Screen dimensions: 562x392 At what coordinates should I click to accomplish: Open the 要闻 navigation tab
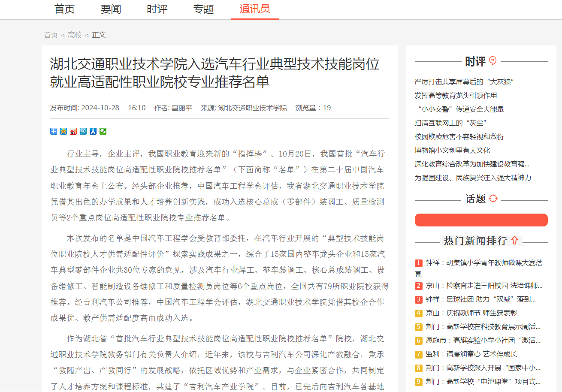click(111, 9)
